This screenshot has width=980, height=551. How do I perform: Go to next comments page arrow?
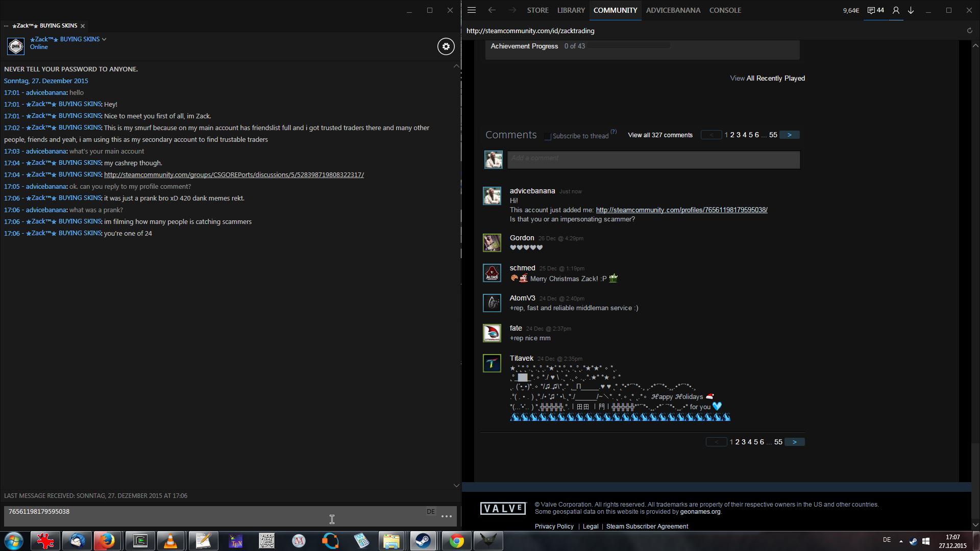click(789, 135)
